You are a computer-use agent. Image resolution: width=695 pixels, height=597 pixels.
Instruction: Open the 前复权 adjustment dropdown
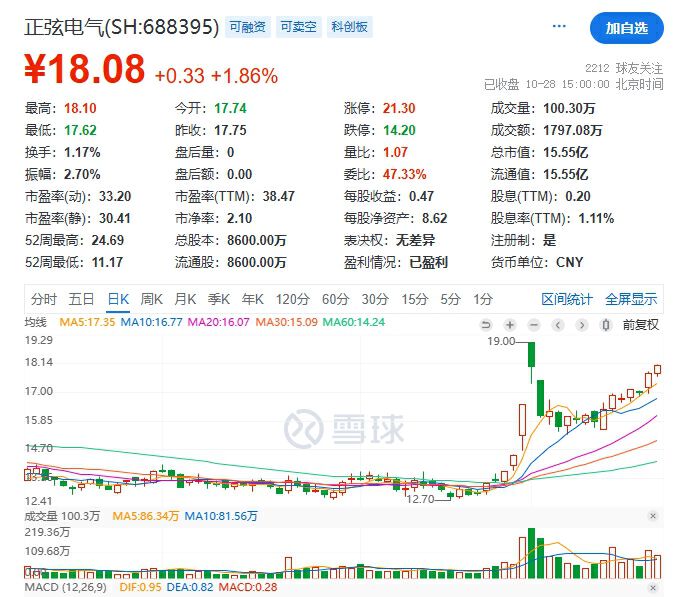click(x=640, y=324)
